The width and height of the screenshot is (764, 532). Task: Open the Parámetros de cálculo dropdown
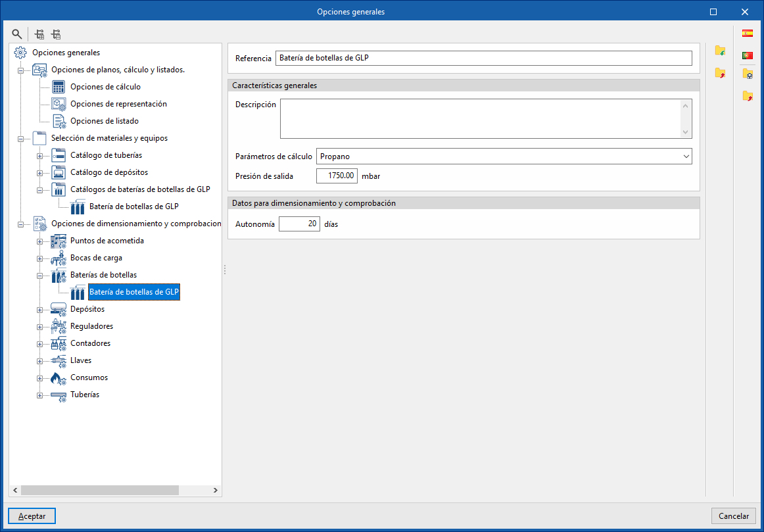pyautogui.click(x=504, y=157)
